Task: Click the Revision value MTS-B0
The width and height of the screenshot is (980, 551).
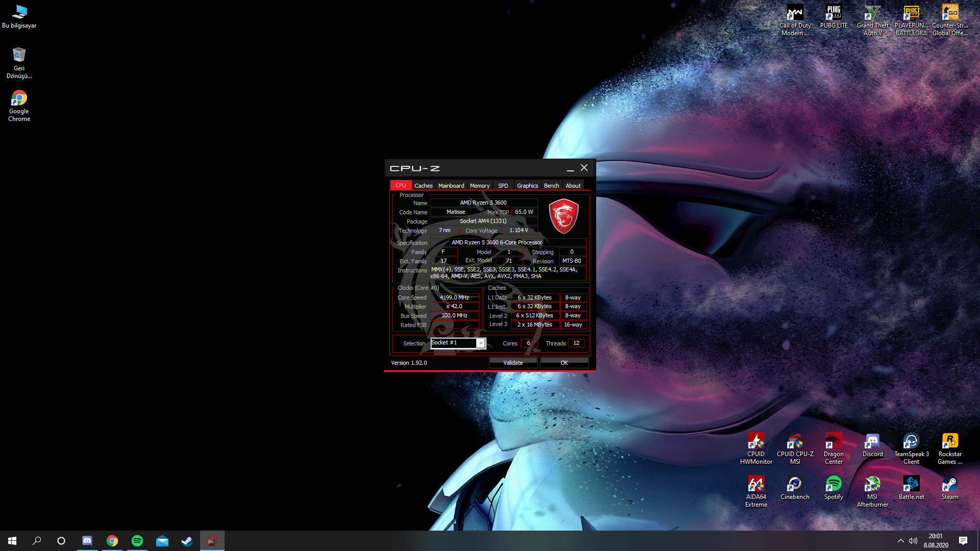Action: (x=572, y=261)
